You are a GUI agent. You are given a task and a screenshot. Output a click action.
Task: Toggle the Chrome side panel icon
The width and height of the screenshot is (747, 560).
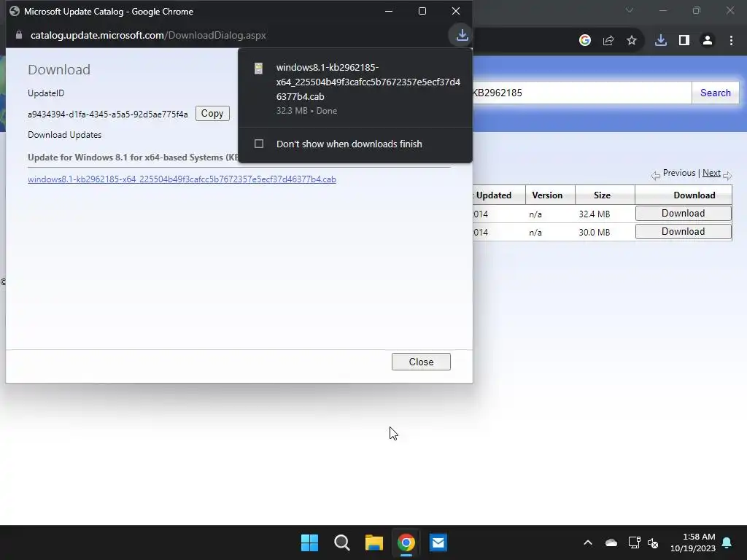[684, 41]
